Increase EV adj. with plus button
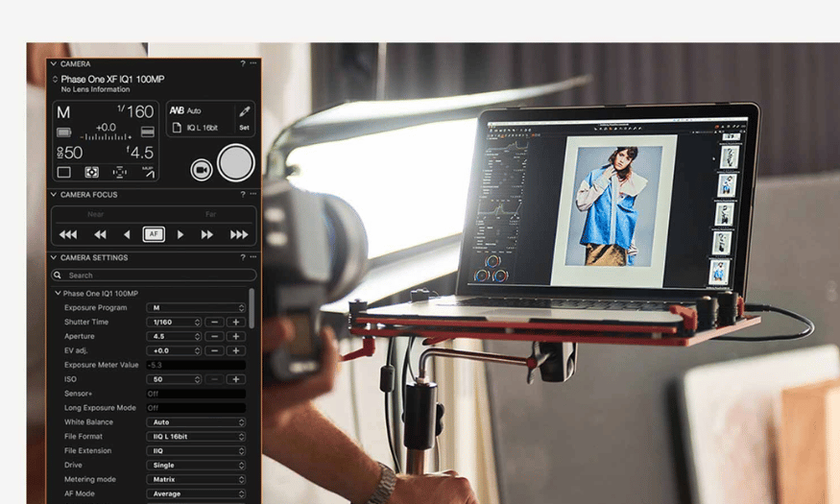 [x=236, y=350]
